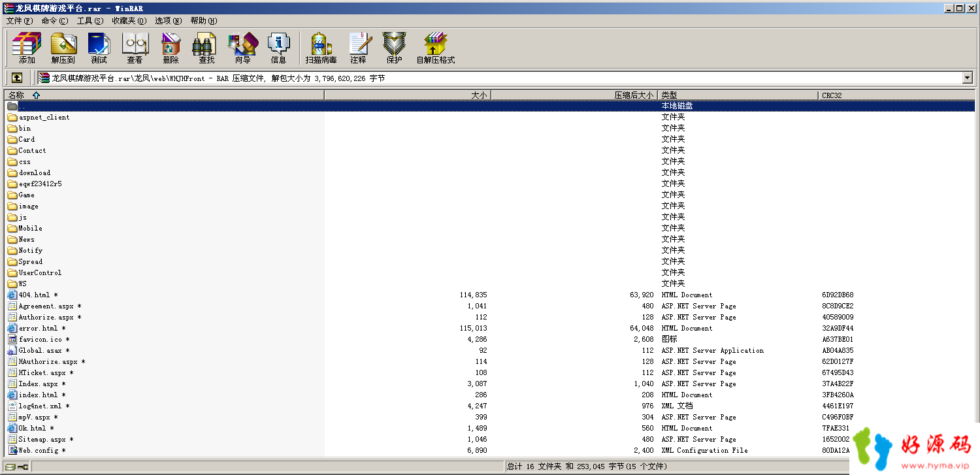Click the archive path address field

pos(500,78)
